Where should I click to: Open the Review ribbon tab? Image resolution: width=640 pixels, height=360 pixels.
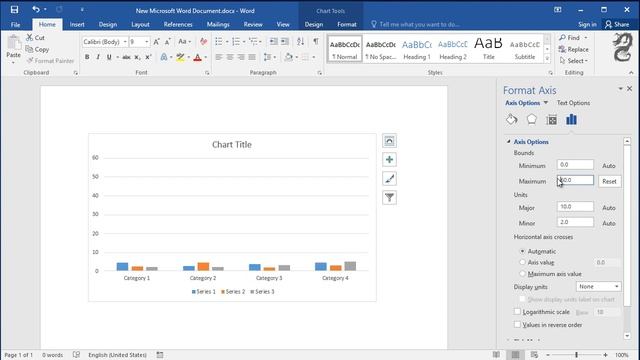[x=253, y=24]
